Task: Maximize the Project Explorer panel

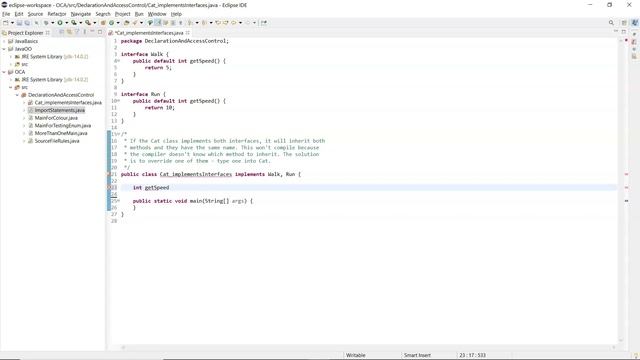Action: 100,32
